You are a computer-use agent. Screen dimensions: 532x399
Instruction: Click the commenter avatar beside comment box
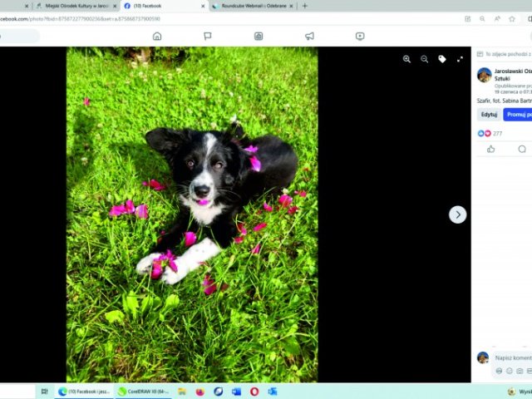(483, 357)
